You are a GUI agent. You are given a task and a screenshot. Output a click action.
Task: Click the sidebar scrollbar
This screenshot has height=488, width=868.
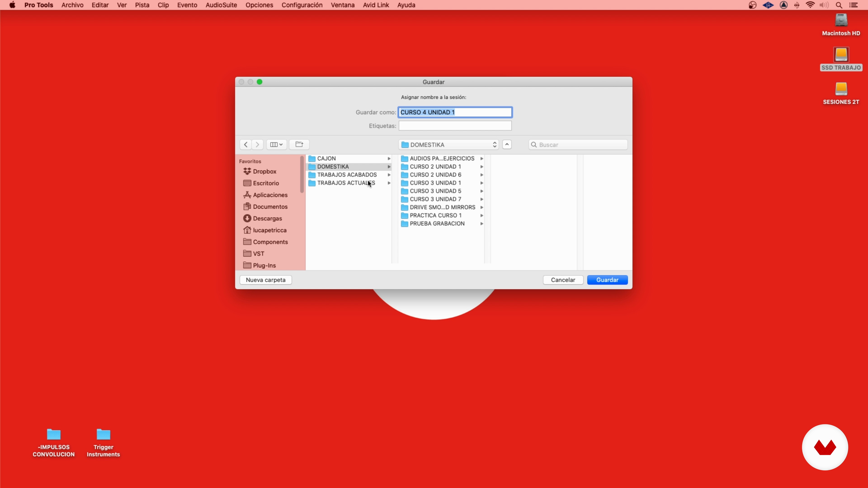tap(302, 174)
